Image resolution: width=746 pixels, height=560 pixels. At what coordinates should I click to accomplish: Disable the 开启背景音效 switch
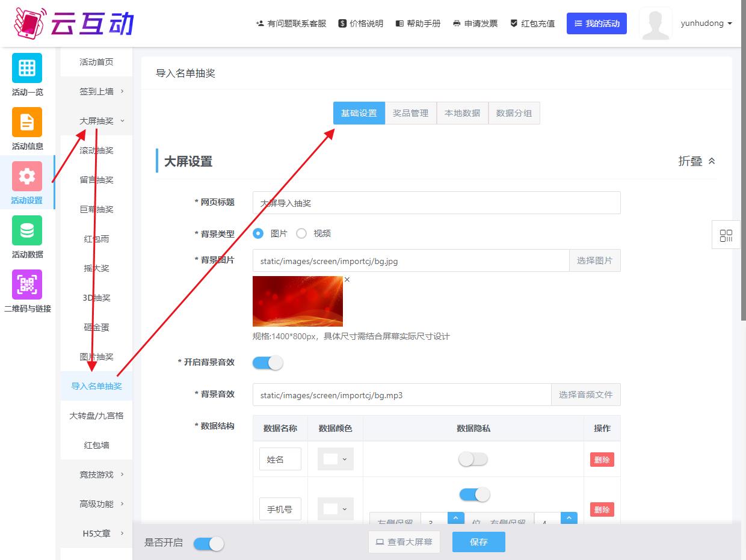(x=267, y=363)
